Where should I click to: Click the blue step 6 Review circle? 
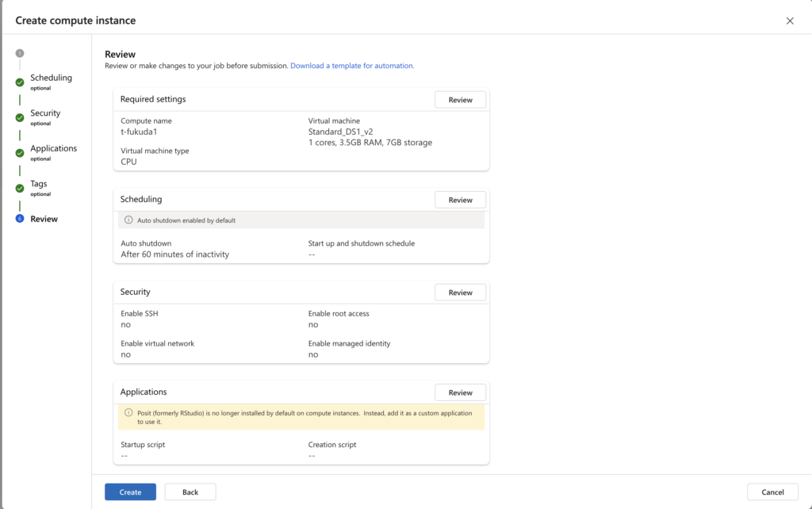(x=20, y=219)
